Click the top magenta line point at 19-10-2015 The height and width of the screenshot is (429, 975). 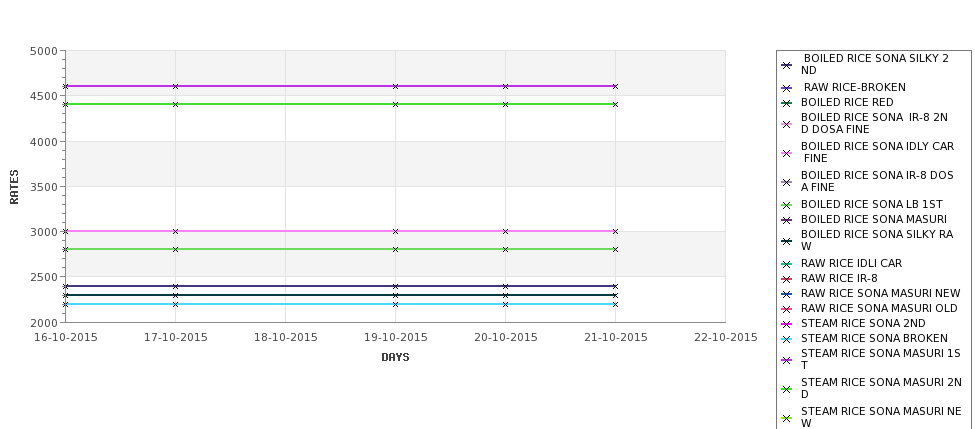tap(395, 86)
